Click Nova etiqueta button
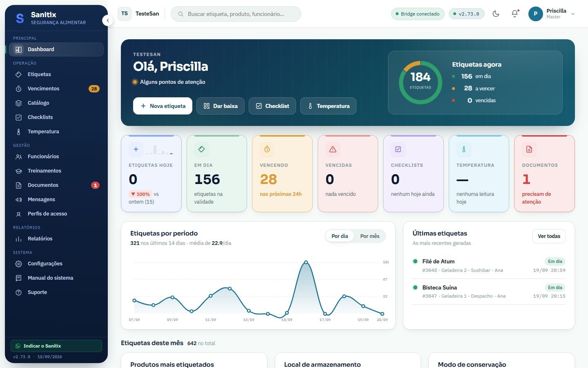Viewport: 588px width, 368px height. click(x=163, y=106)
